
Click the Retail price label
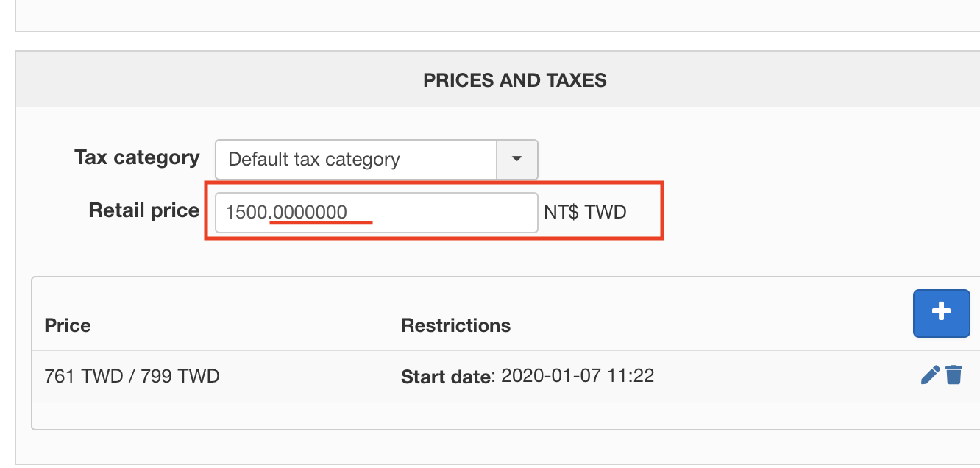(144, 210)
